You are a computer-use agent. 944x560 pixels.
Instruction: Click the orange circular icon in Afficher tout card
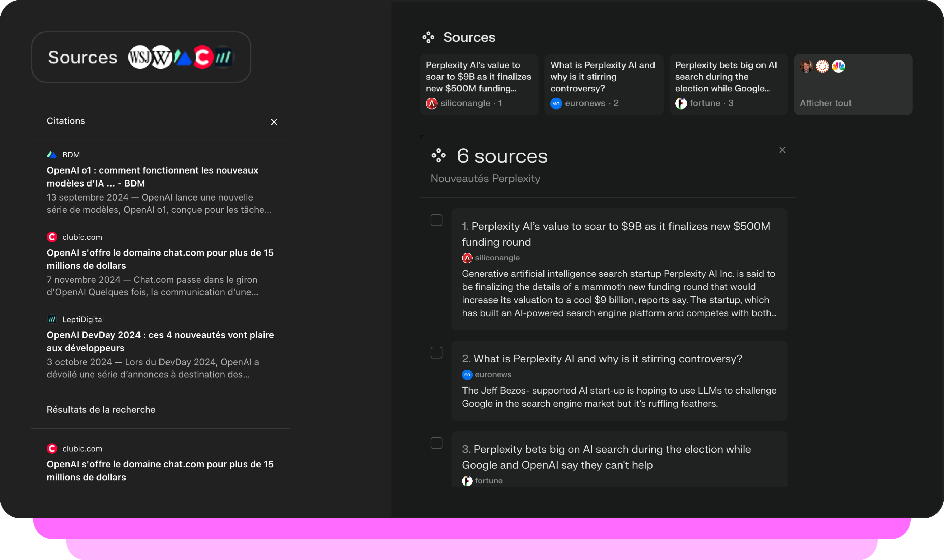click(822, 67)
